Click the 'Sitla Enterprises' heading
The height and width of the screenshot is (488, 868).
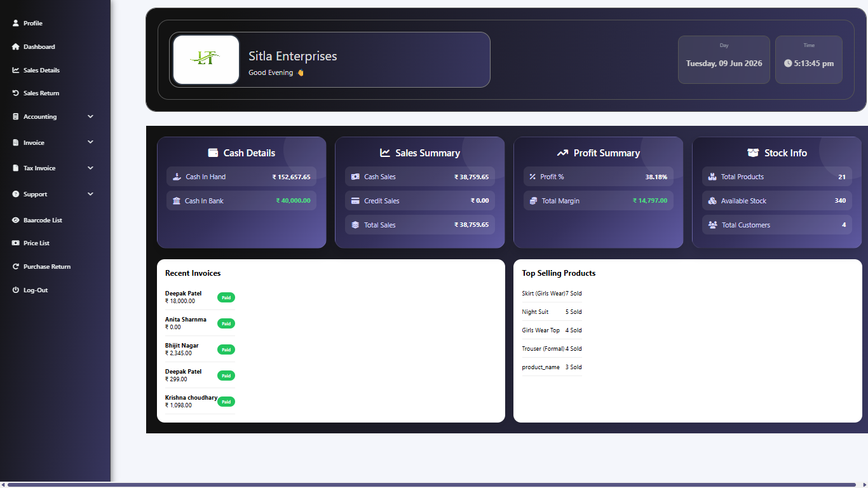(293, 57)
